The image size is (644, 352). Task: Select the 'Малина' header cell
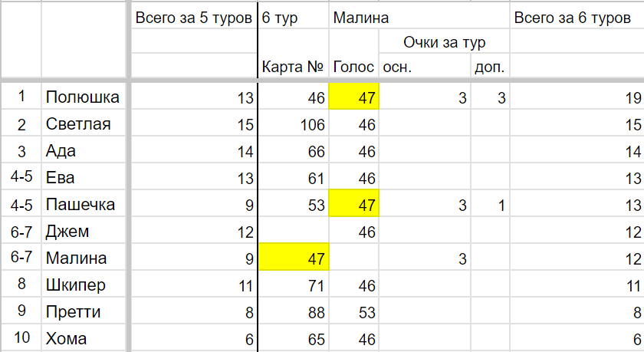[x=419, y=16]
